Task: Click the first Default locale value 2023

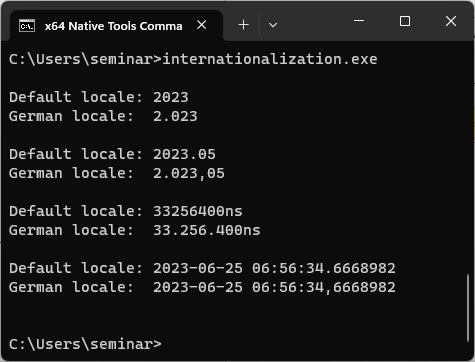Action: coord(171,97)
